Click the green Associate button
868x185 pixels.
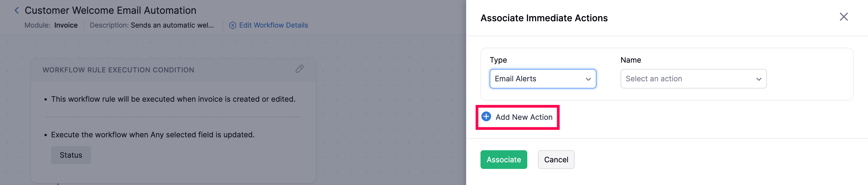504,159
